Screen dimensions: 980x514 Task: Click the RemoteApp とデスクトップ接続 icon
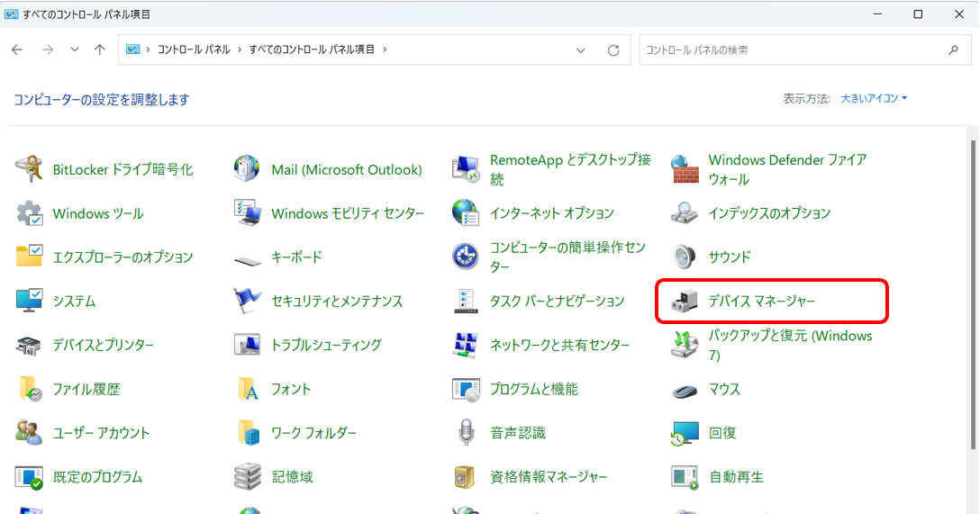click(x=466, y=169)
